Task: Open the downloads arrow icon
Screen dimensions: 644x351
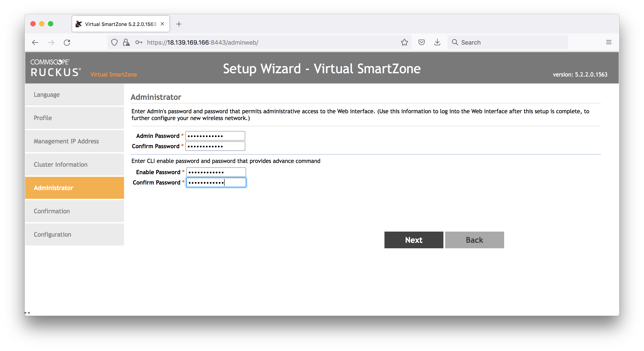Action: click(x=437, y=42)
